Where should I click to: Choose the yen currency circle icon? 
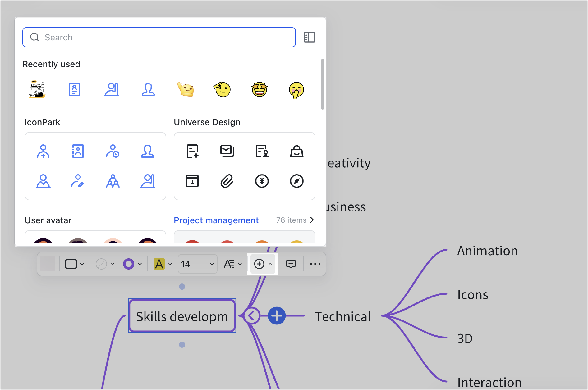point(262,181)
